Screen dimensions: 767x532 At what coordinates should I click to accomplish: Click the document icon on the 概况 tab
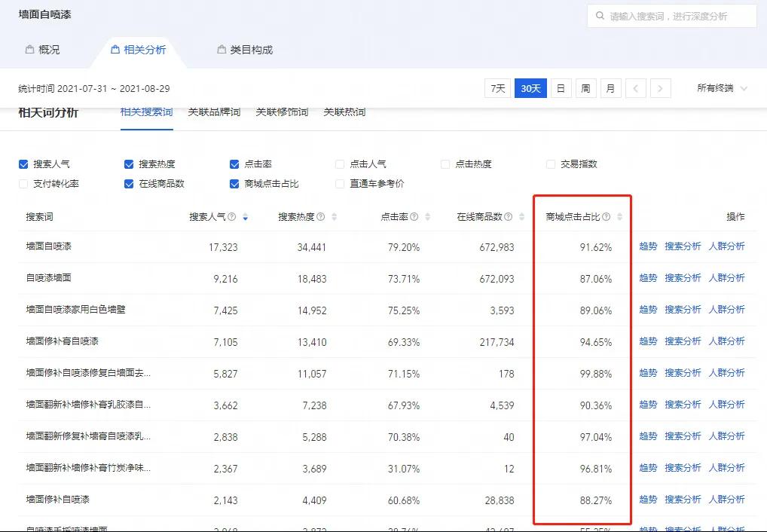click(x=32, y=50)
